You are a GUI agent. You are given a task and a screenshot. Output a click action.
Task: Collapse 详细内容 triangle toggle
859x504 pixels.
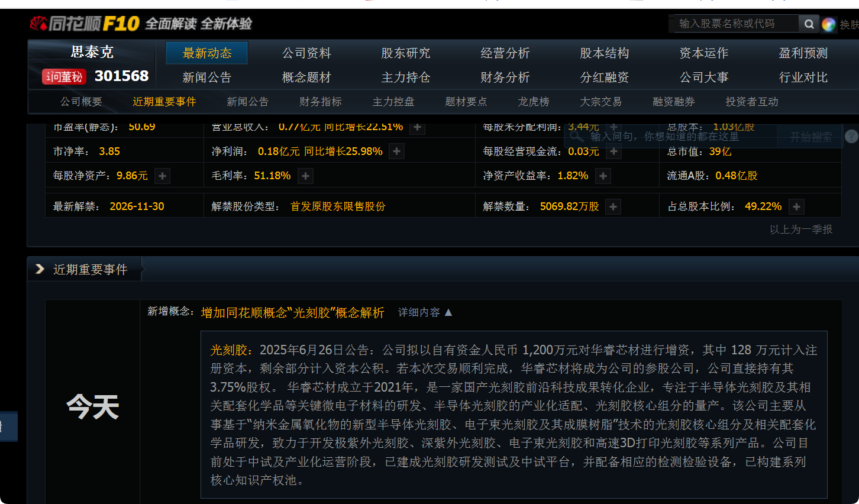448,312
